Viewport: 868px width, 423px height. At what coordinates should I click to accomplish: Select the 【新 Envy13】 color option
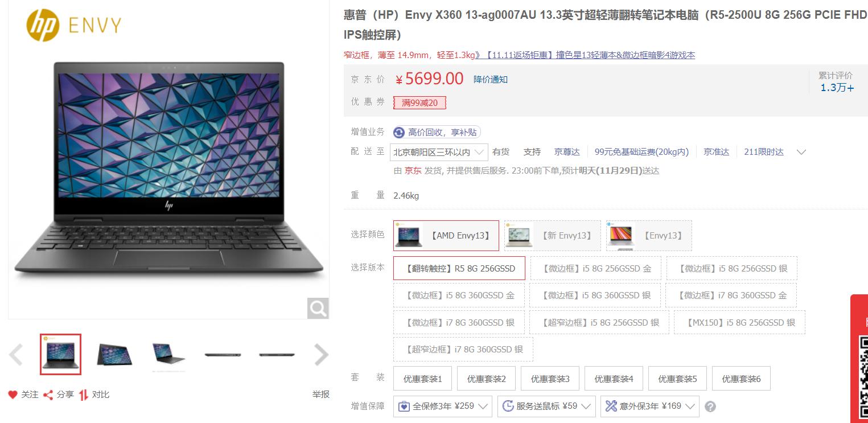(x=552, y=236)
